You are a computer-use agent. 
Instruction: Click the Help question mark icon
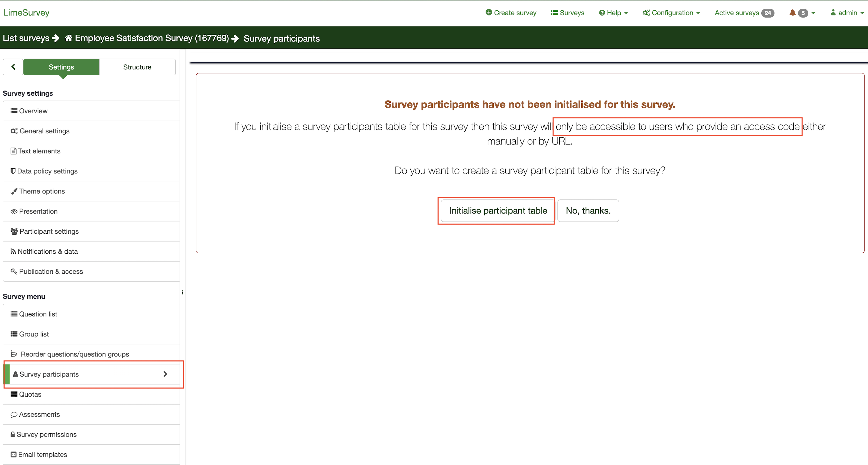point(602,13)
